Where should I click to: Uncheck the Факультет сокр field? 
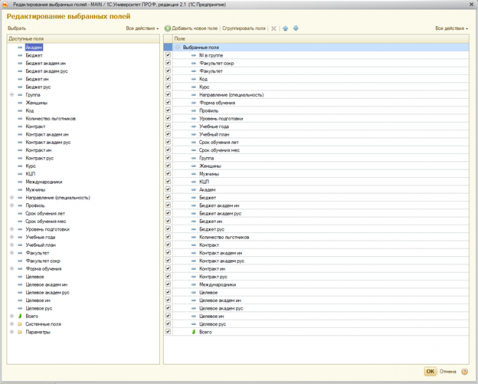point(168,63)
